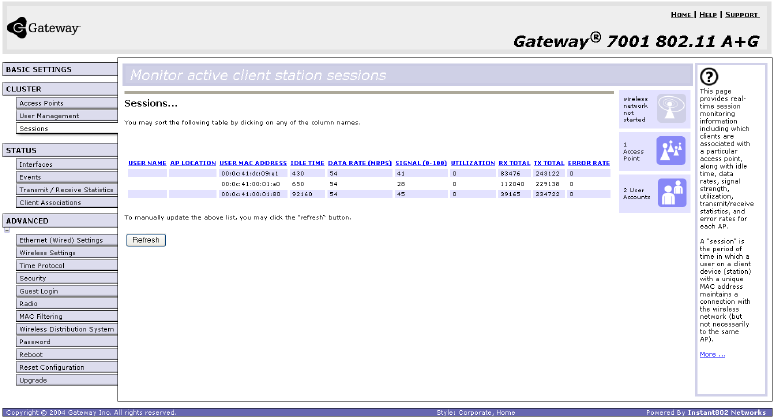Open Client Associations page
This screenshot has height=418, width=774.
(67, 202)
